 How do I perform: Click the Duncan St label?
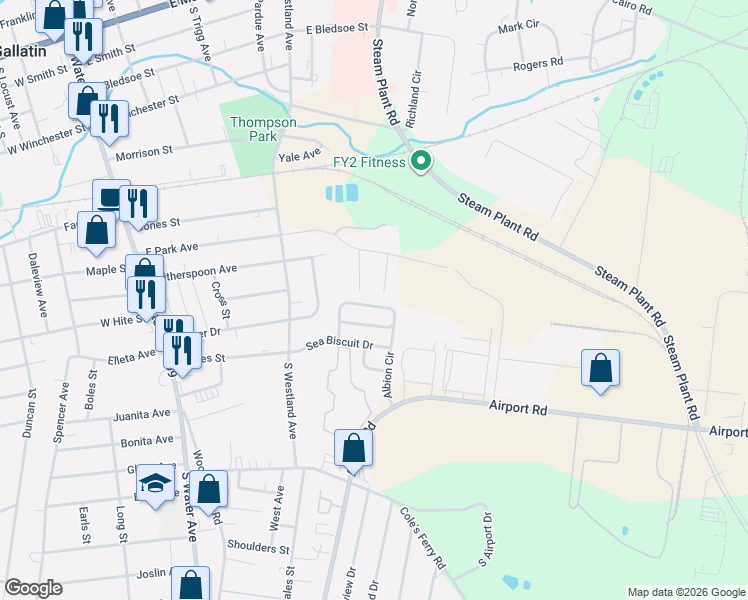pyautogui.click(x=29, y=413)
